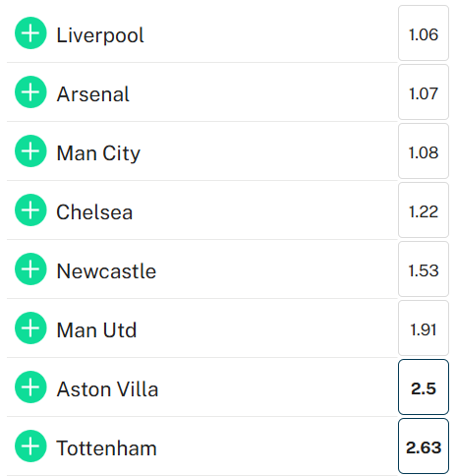Select the green plus icon for Chelsea
This screenshot has height=476, width=455.
[30, 210]
